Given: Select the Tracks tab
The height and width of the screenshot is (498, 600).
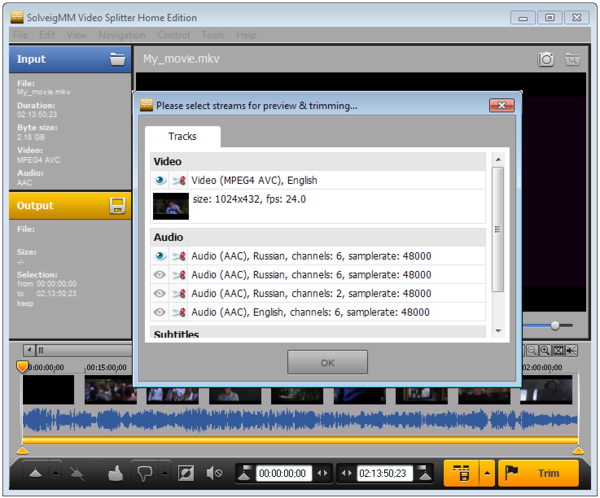Looking at the screenshot, I should point(183,136).
